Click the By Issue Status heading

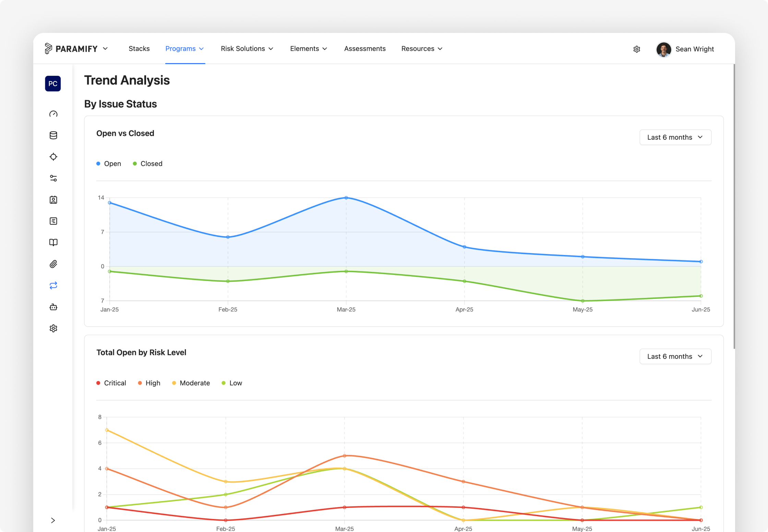pos(120,104)
